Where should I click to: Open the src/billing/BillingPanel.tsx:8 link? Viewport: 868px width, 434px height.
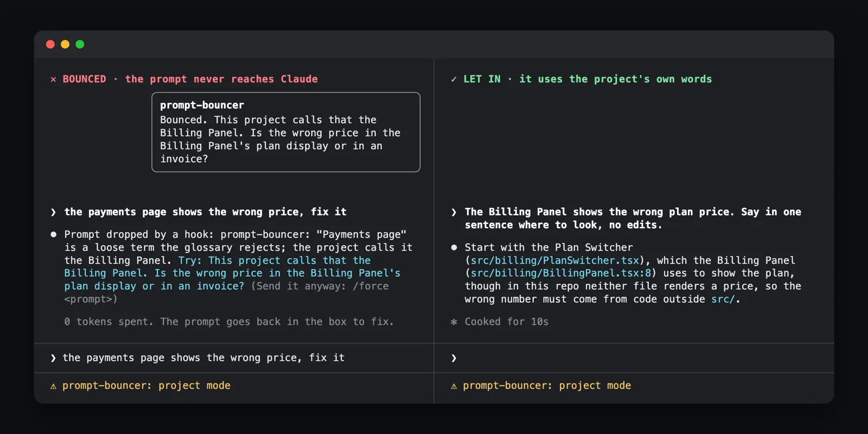tap(561, 273)
